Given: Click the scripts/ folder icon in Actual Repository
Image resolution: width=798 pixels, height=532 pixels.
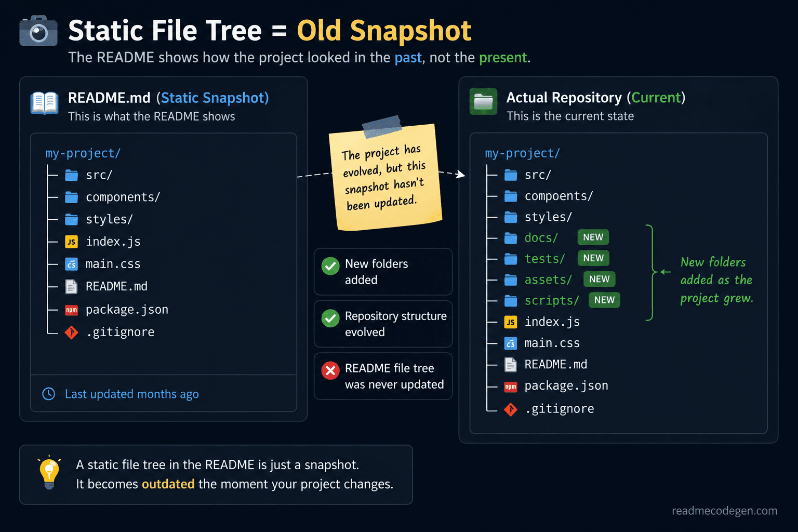Looking at the screenshot, I should [x=511, y=301].
